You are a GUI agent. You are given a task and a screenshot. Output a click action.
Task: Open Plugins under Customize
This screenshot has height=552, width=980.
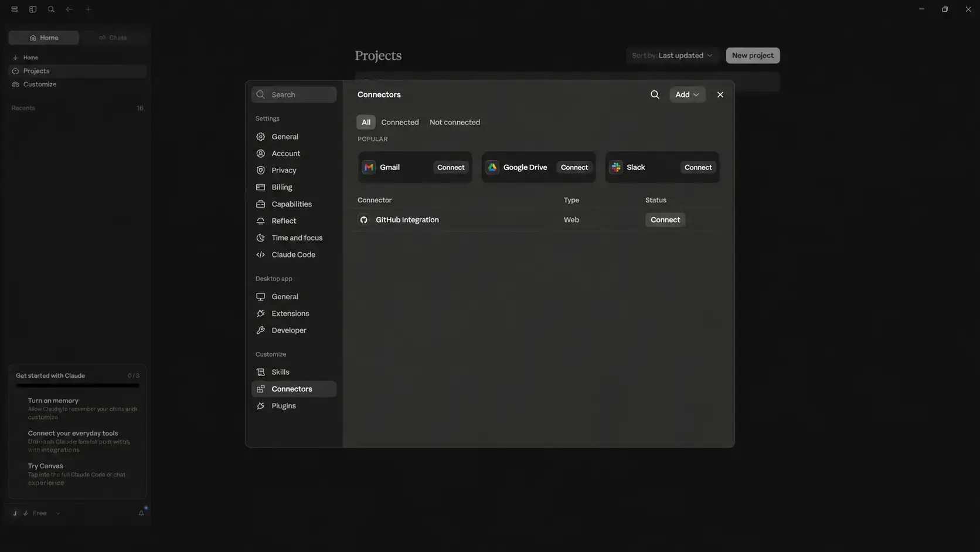(294, 406)
